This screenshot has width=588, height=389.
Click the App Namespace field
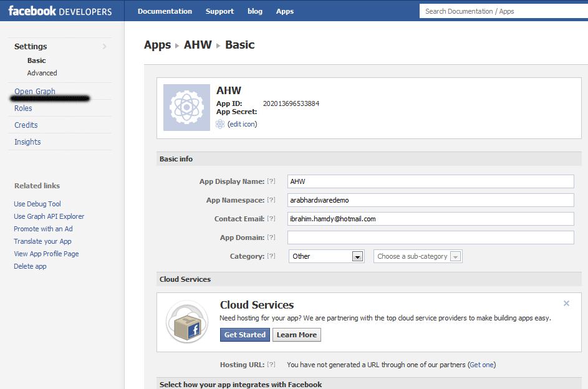pos(430,200)
